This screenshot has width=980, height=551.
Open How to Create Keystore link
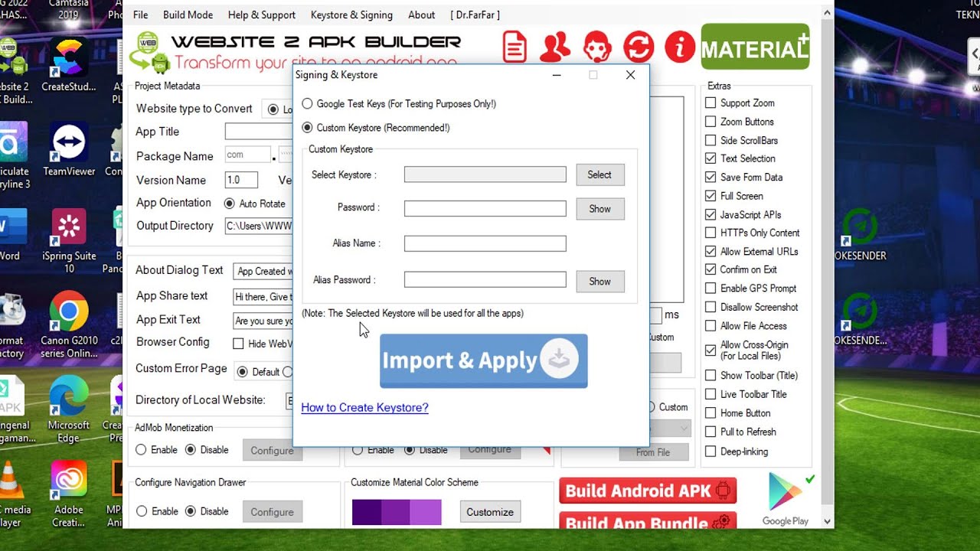click(x=364, y=407)
